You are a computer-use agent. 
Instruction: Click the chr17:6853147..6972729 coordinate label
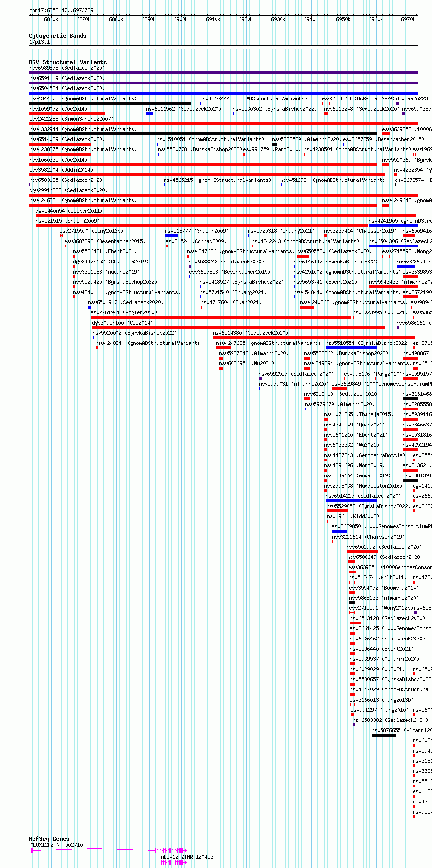point(61,10)
